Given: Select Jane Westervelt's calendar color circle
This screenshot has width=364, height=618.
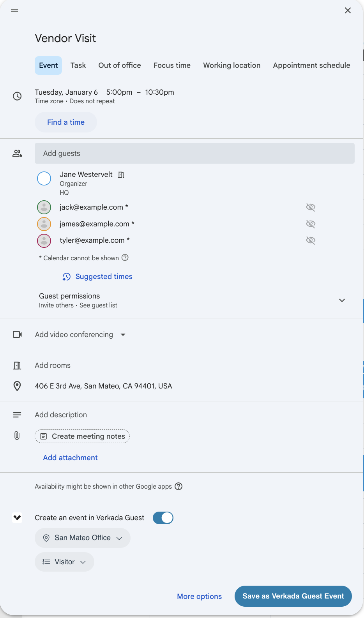Looking at the screenshot, I should [x=44, y=178].
